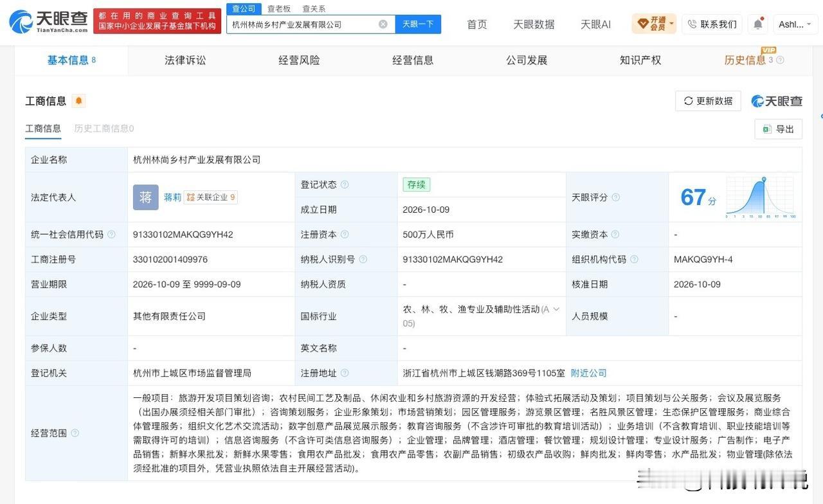Switch to the 法律诉讼 tab
Screen dimensions: 823x504
[185, 60]
